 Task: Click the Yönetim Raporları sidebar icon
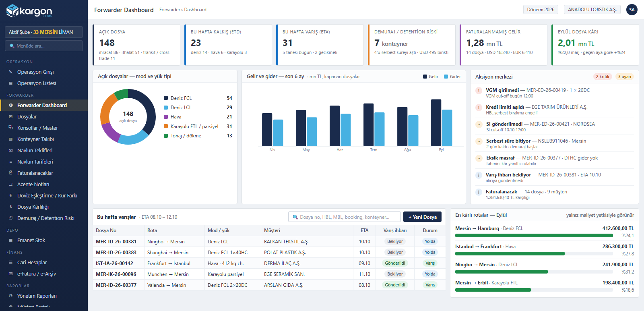pyautogui.click(x=11, y=296)
